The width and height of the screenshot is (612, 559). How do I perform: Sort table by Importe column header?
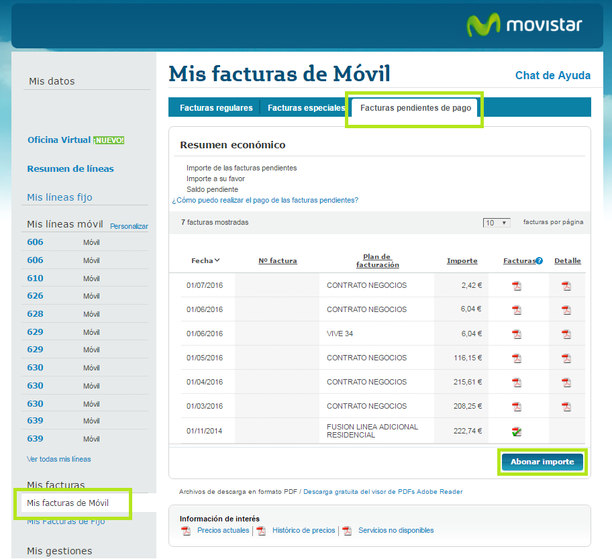tap(462, 261)
